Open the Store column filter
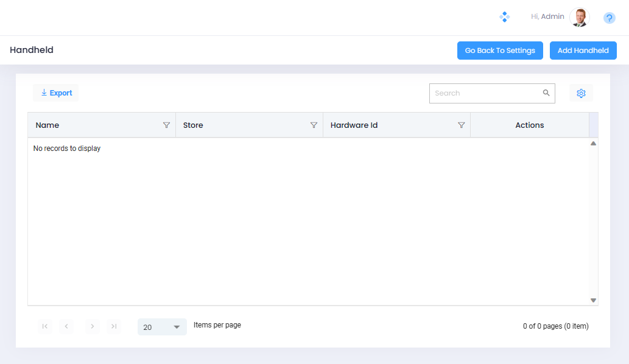This screenshot has width=629, height=364. pyautogui.click(x=314, y=125)
